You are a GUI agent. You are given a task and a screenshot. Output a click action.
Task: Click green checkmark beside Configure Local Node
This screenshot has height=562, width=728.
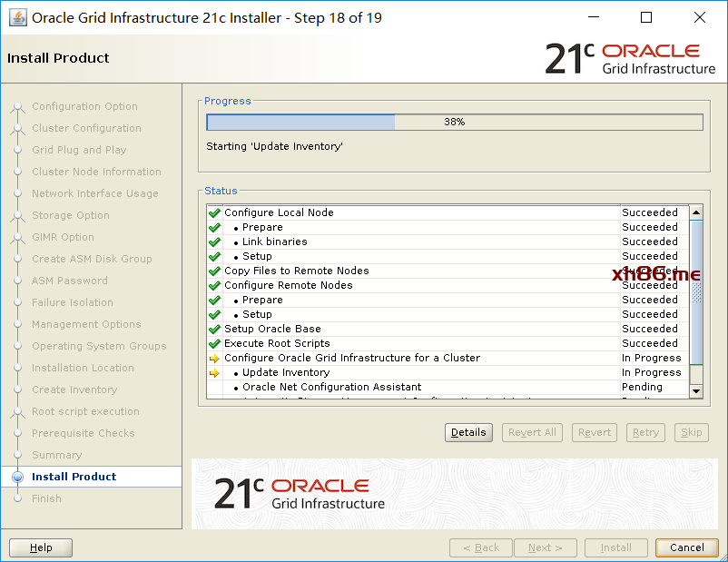[x=214, y=212]
